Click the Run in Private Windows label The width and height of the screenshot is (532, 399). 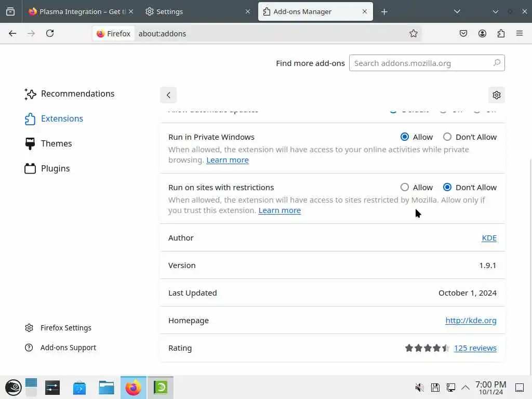tap(211, 137)
